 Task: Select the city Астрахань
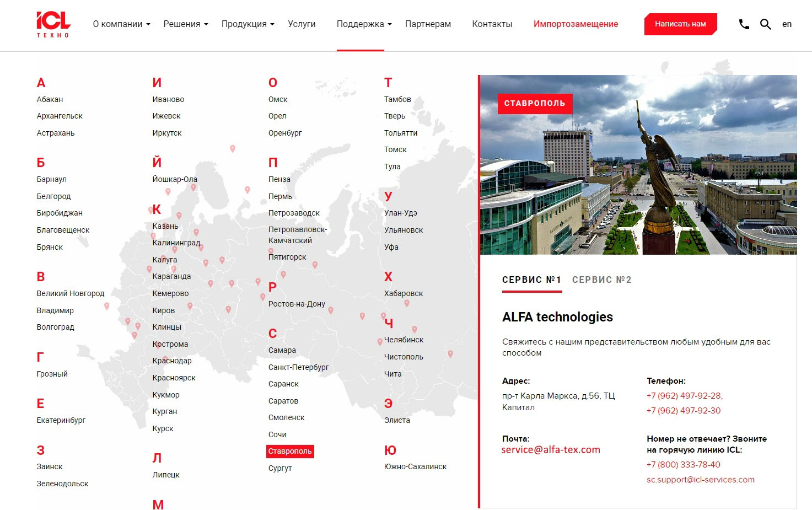(56, 133)
